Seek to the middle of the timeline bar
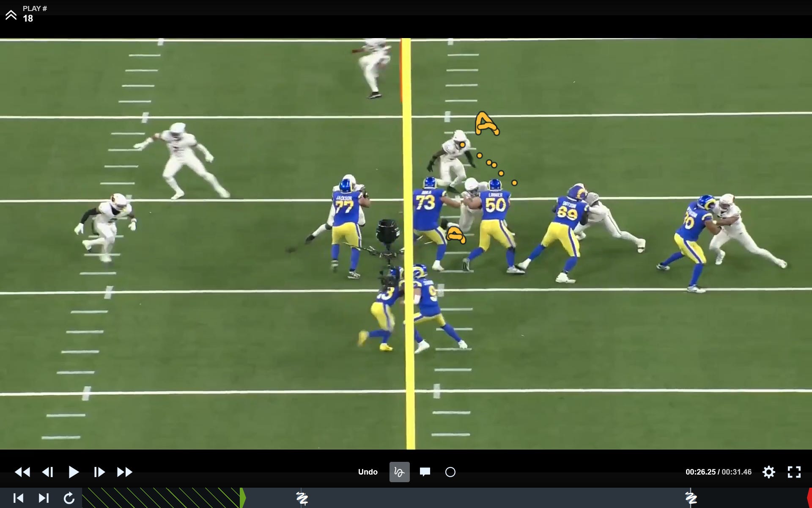Image resolution: width=812 pixels, height=508 pixels. [447, 498]
